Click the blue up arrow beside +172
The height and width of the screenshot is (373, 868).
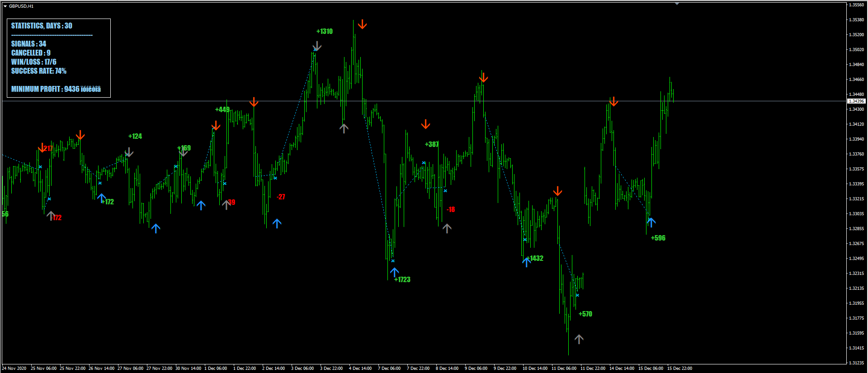point(101,198)
